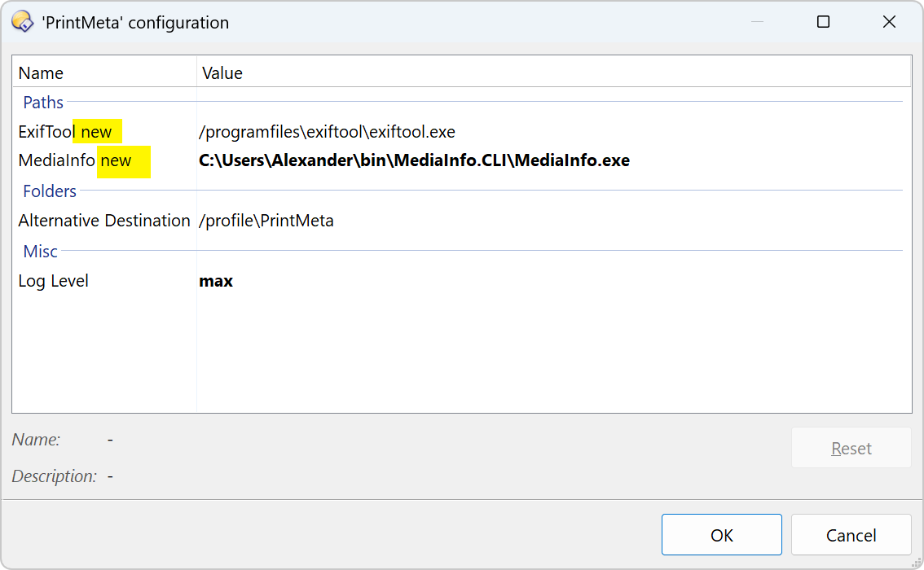The height and width of the screenshot is (570, 924).
Task: Select the ExifTool setting row
Action: [x=47, y=132]
